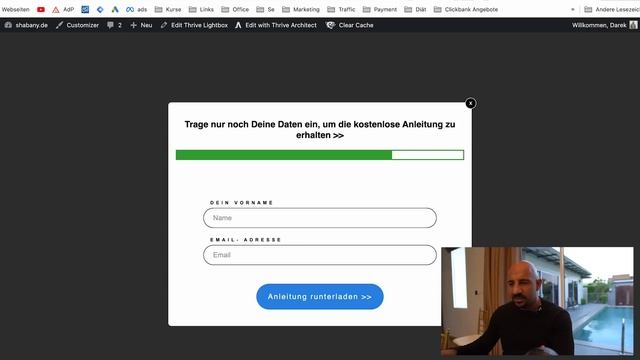Click Anleitung runterladen >> button
Viewport: 640px width, 360px height.
[320, 297]
